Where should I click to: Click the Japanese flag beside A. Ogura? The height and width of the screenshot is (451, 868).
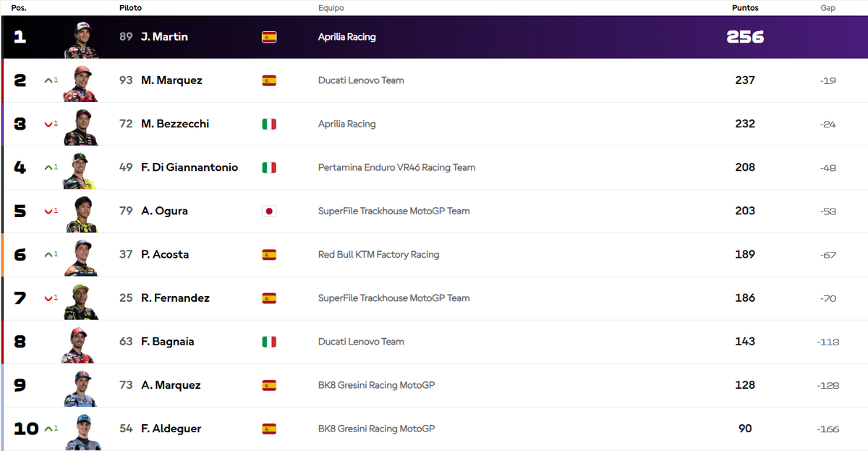[x=268, y=211]
